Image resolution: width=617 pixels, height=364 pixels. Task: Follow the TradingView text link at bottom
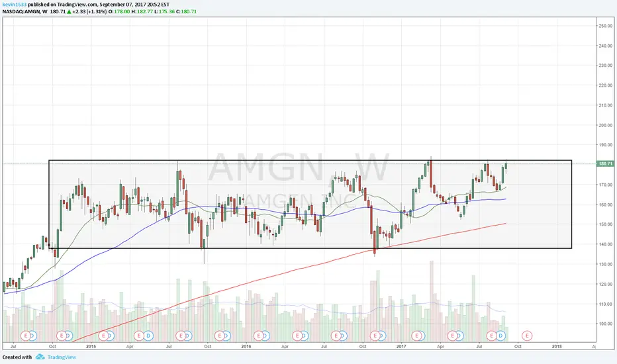(62, 357)
